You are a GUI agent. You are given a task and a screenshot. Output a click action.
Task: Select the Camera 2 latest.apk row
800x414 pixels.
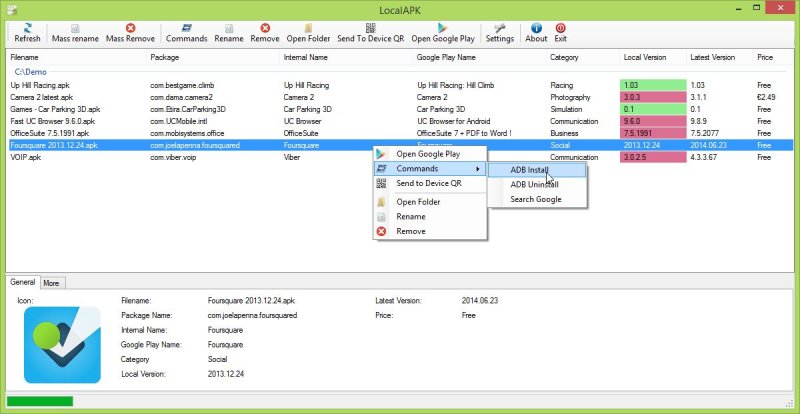(399, 97)
